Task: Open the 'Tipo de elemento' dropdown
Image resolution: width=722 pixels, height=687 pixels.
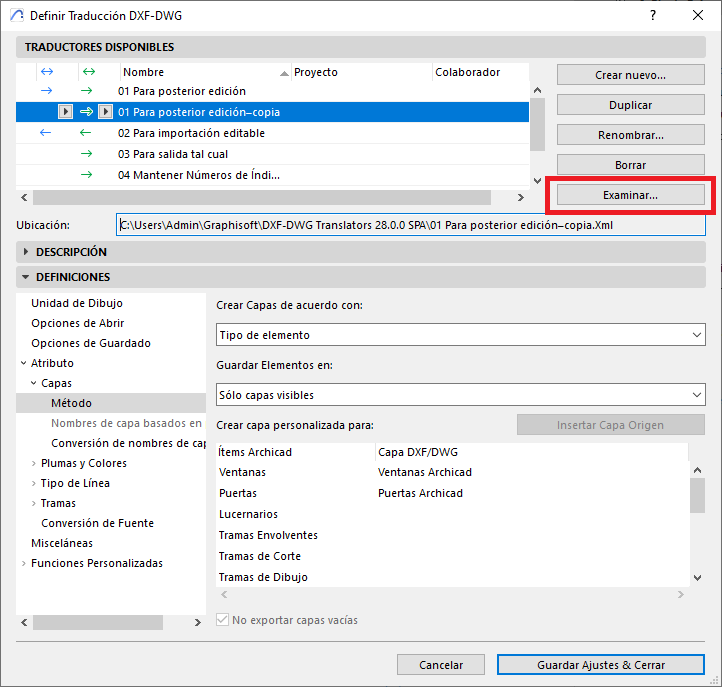Action: [460, 335]
